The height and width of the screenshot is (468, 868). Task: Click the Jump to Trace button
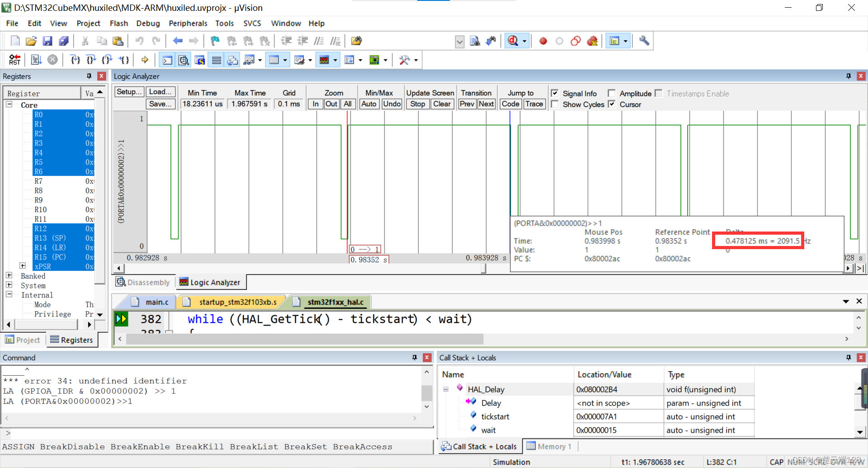point(534,104)
